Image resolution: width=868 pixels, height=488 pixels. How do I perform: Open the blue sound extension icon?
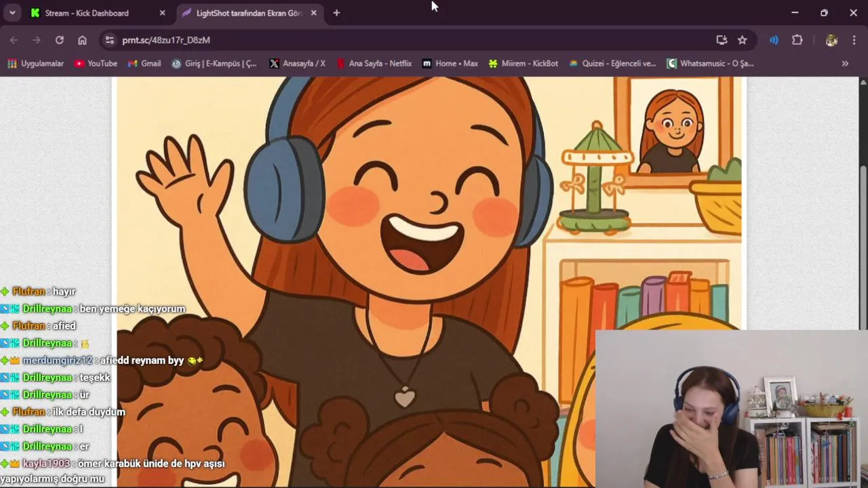point(774,40)
